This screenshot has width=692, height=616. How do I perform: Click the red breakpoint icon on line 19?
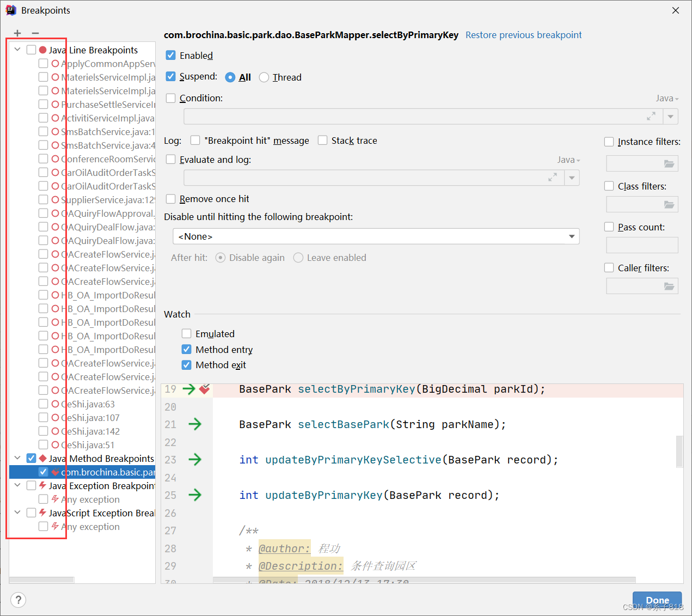204,389
